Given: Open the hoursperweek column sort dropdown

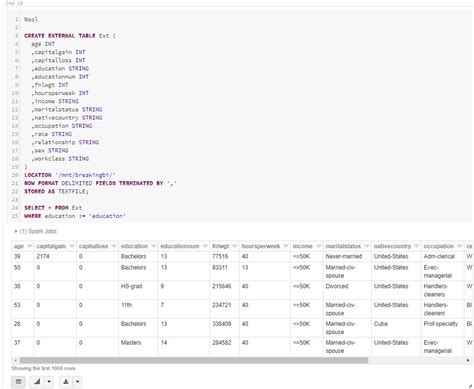Looking at the screenshot, I should (x=285, y=246).
